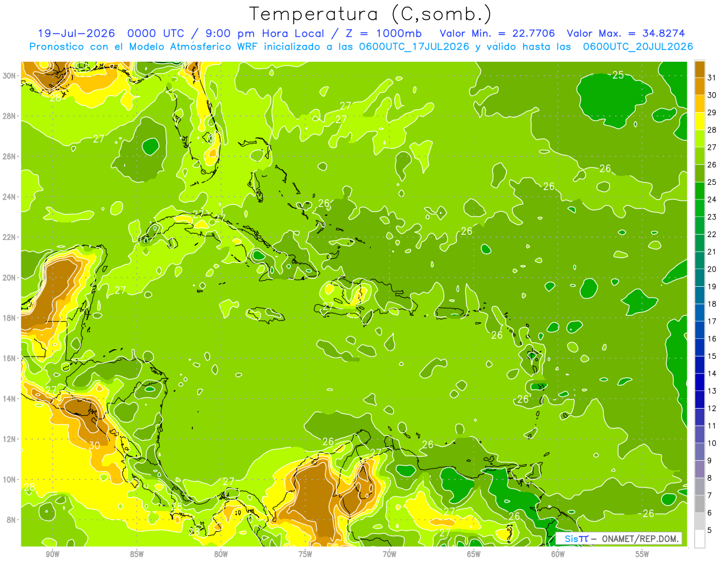Pick the mauve legend swatch between 8 and 9

click(699, 469)
